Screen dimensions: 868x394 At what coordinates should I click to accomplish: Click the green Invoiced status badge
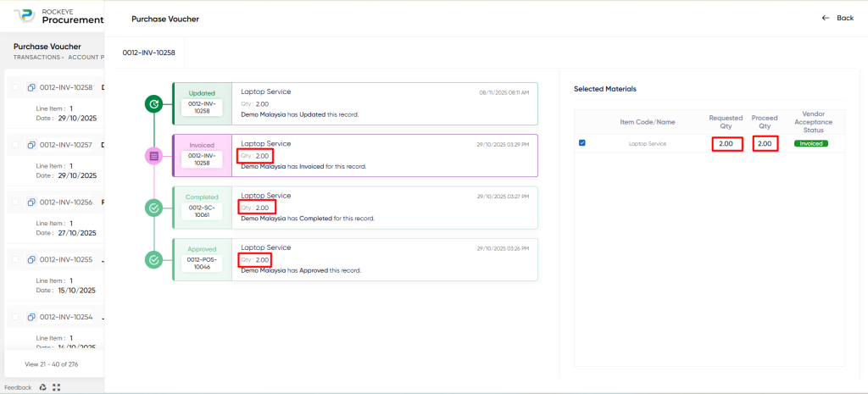(810, 144)
